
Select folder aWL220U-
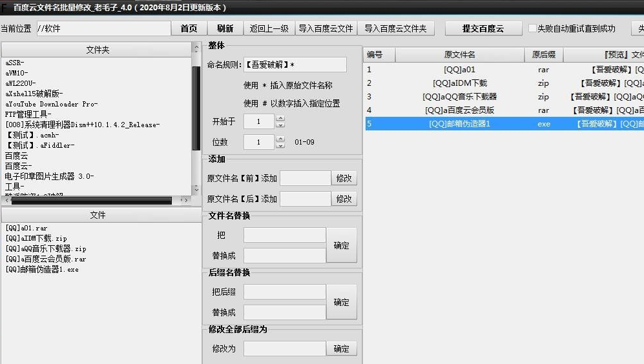[21, 83]
